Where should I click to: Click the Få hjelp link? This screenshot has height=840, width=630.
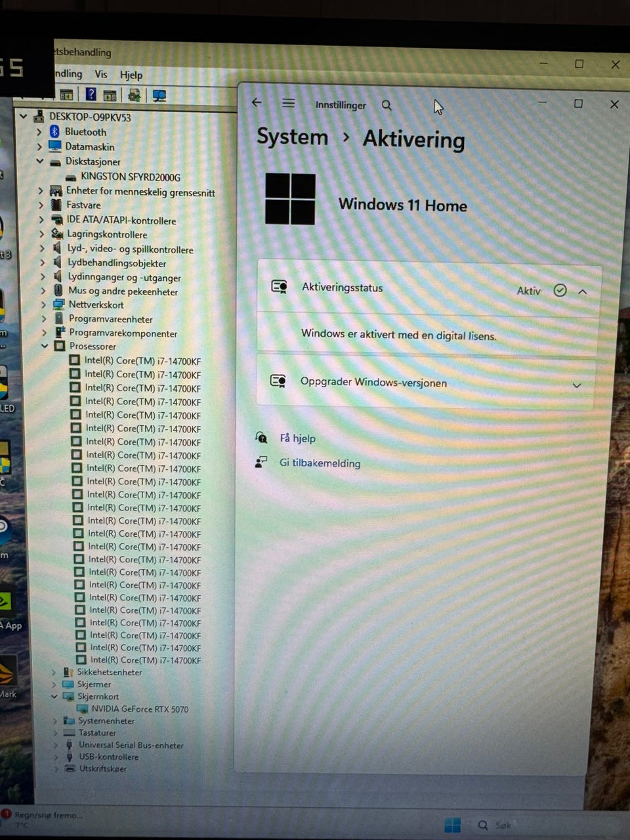tap(297, 438)
